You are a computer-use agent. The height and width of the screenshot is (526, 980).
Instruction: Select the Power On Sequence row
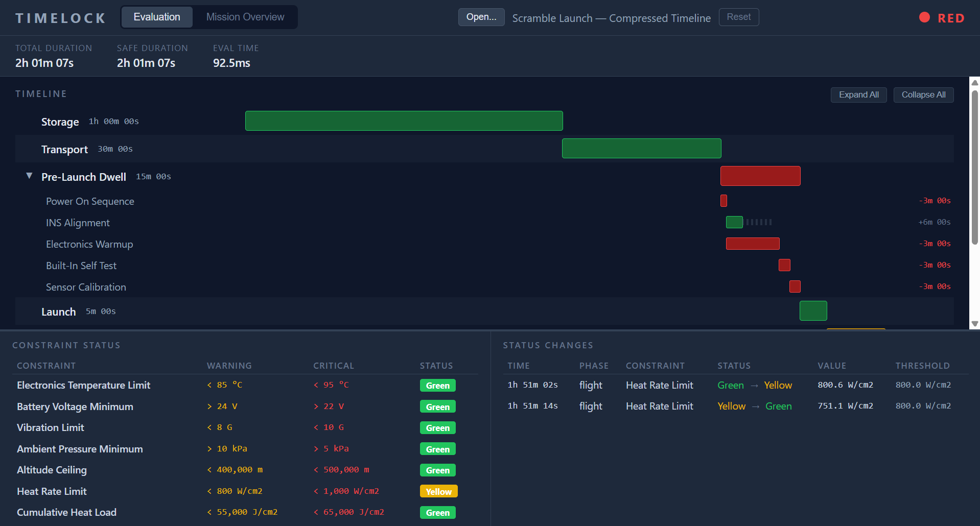pyautogui.click(x=484, y=201)
